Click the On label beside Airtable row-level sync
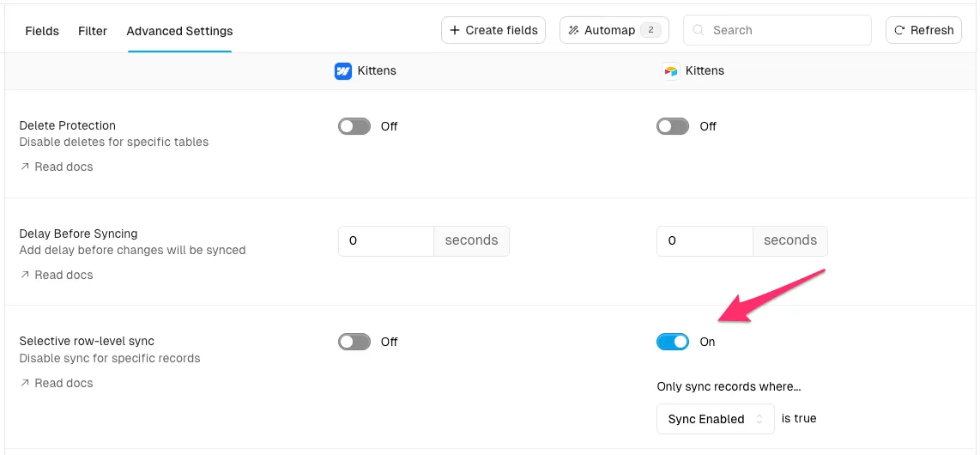The image size is (980, 455). click(707, 342)
